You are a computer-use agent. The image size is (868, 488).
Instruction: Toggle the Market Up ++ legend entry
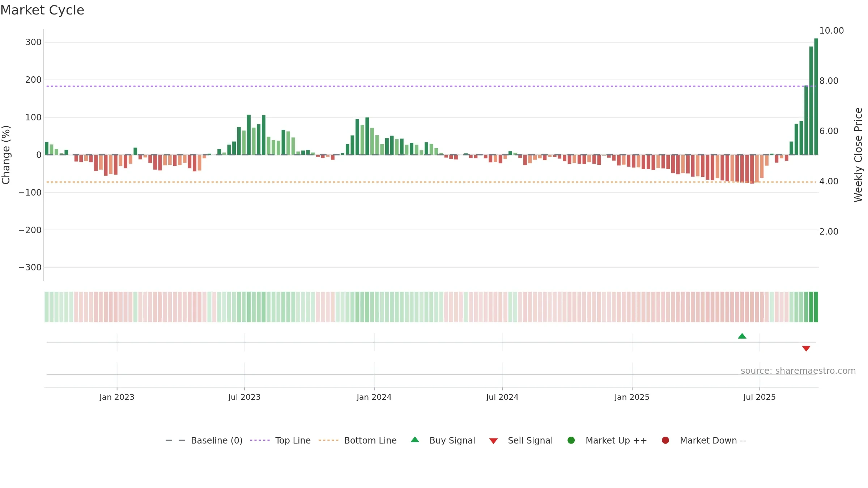607,440
